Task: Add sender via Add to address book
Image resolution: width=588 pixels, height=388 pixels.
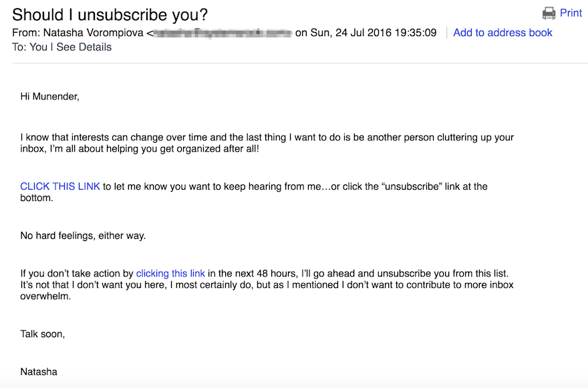Action: click(x=502, y=33)
